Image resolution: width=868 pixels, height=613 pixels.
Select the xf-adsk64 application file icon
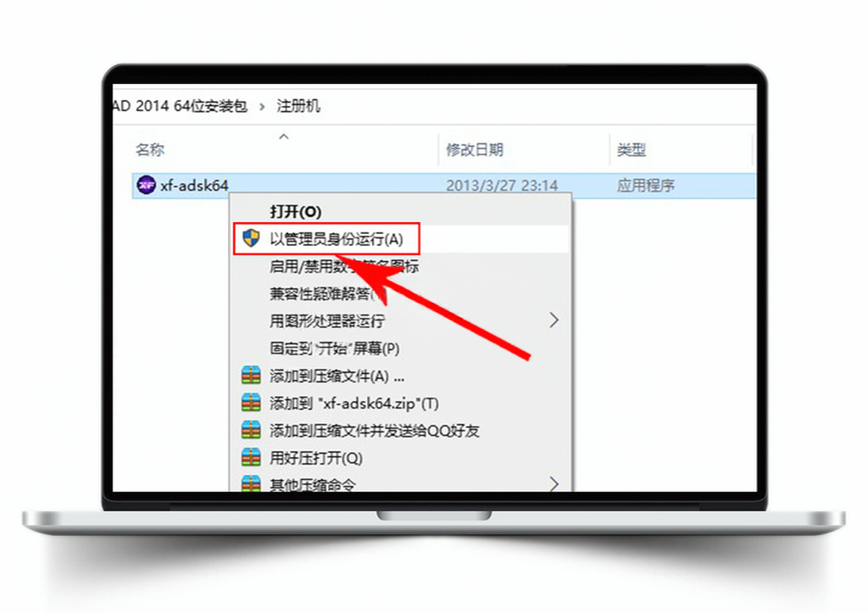click(146, 186)
